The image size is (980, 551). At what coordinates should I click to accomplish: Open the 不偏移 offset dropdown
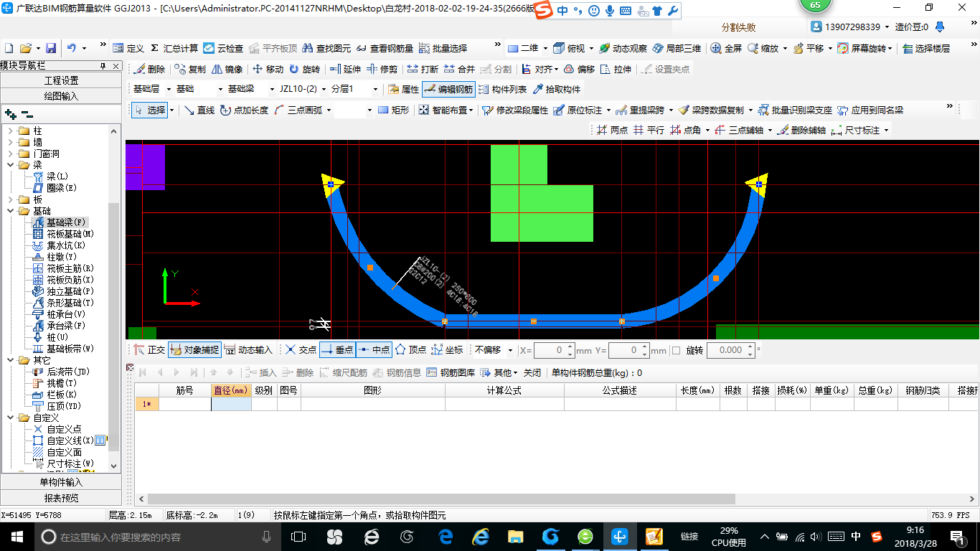pos(510,350)
